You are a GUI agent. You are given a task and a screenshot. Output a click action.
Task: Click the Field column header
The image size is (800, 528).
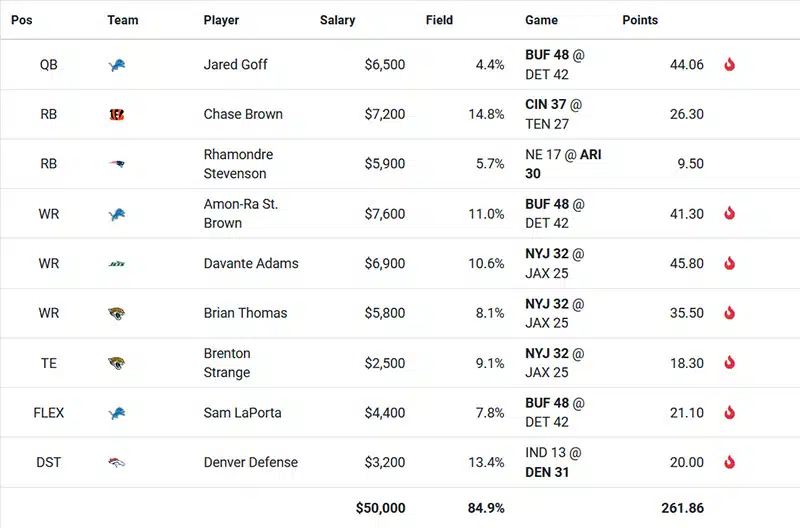click(439, 20)
